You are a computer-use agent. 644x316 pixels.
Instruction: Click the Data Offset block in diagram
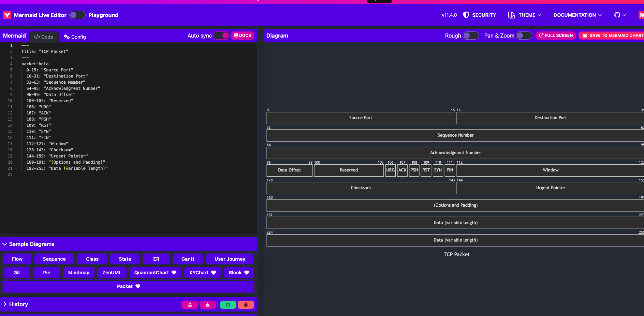click(290, 170)
